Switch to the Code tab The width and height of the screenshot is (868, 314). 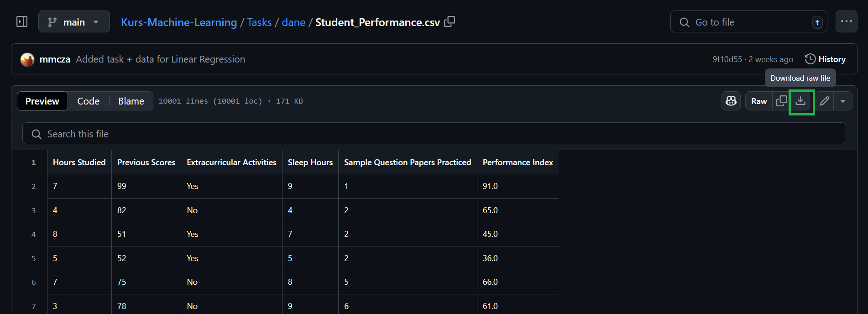pos(88,101)
